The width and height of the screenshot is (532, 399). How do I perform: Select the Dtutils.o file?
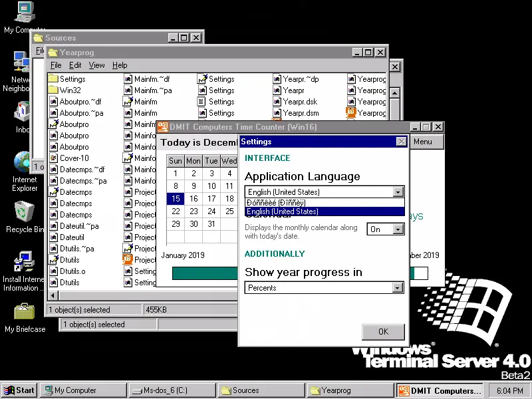[67, 271]
